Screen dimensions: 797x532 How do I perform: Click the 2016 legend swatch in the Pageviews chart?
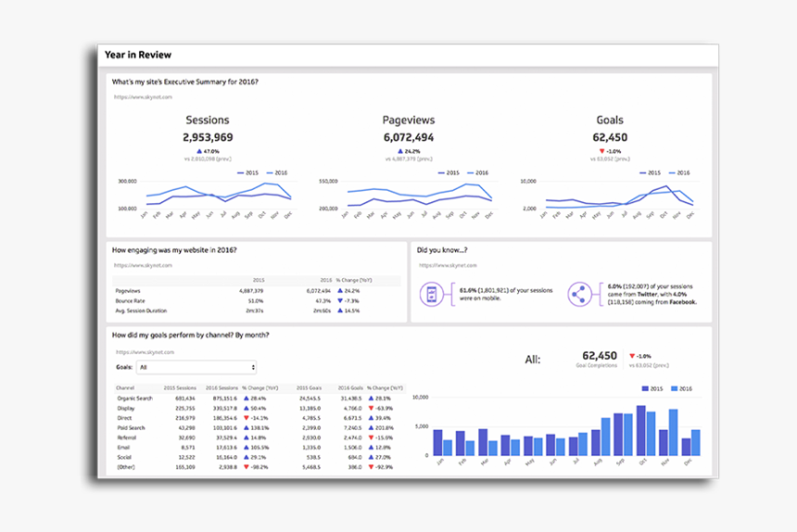click(x=471, y=173)
